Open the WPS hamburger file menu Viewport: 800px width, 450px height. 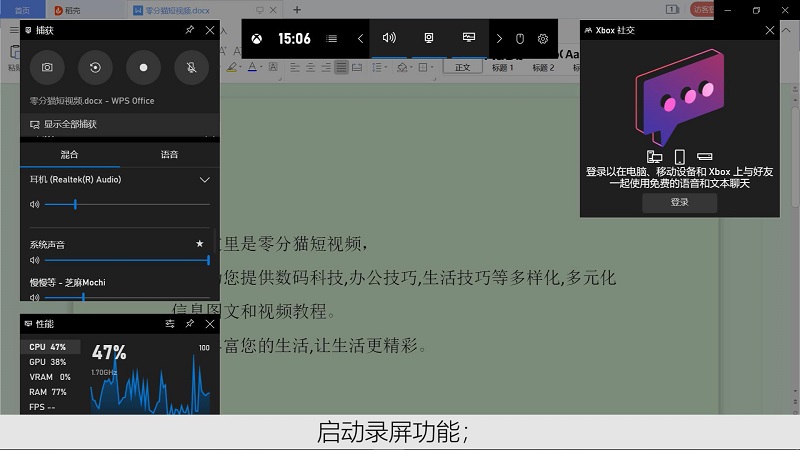[14, 30]
